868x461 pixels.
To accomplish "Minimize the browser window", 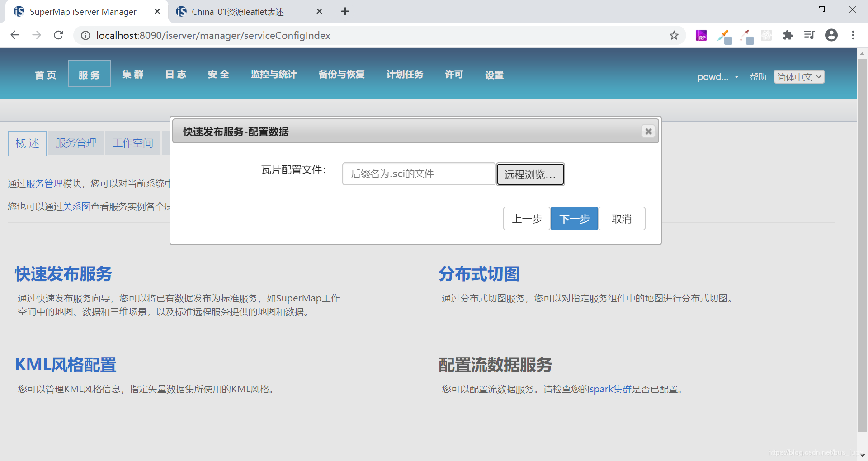I will tap(790, 10).
